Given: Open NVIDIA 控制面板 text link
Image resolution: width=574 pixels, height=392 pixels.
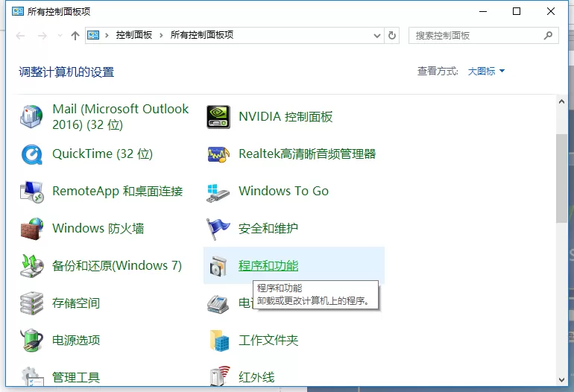Looking at the screenshot, I should (286, 117).
